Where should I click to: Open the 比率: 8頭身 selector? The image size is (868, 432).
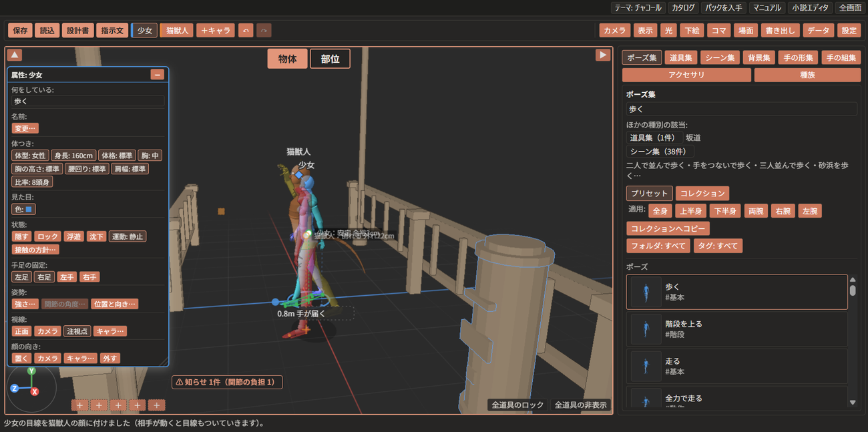[x=33, y=182]
